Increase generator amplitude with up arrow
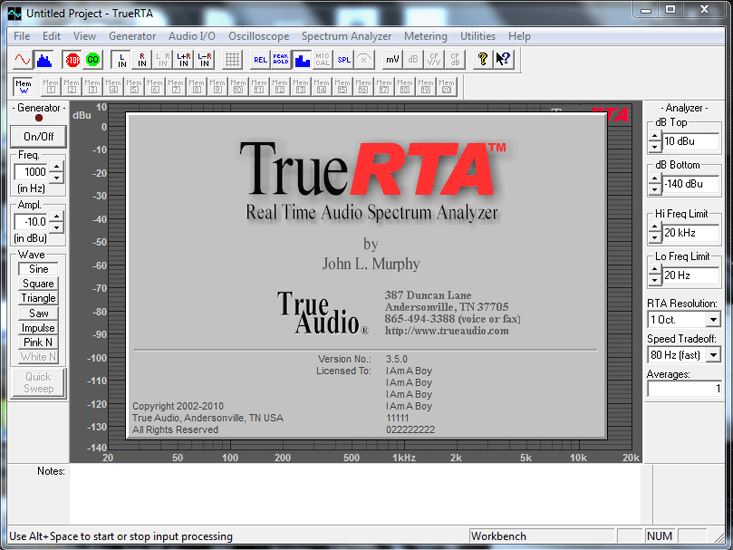Viewport: 733px width, 550px height. click(x=57, y=216)
